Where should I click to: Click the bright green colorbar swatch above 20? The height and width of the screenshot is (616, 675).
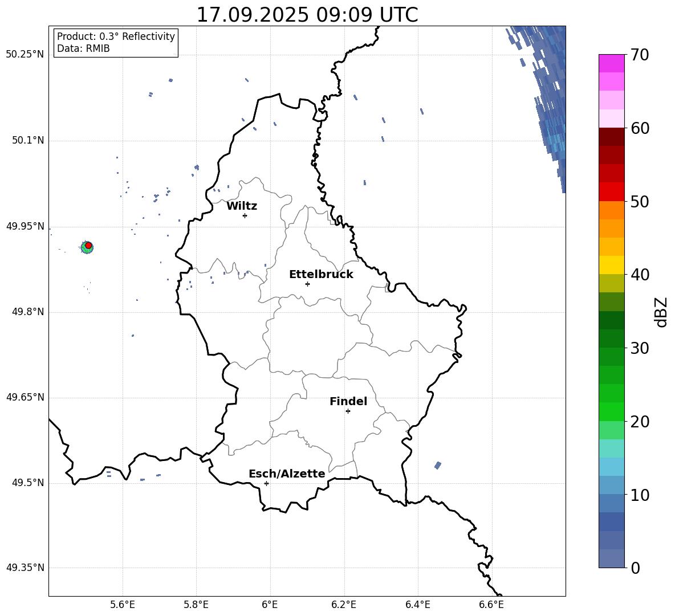coord(611,411)
